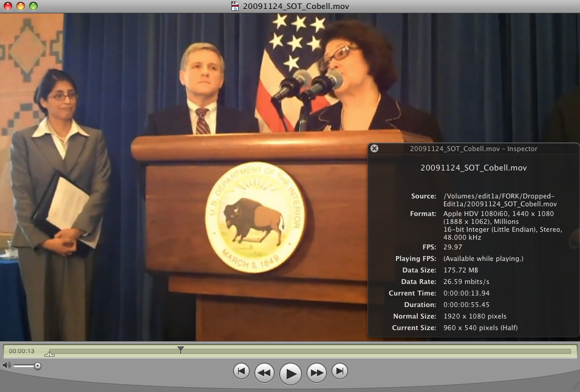580x392 pixels.
Task: Jump to the beginning of the movie
Action: point(241,371)
